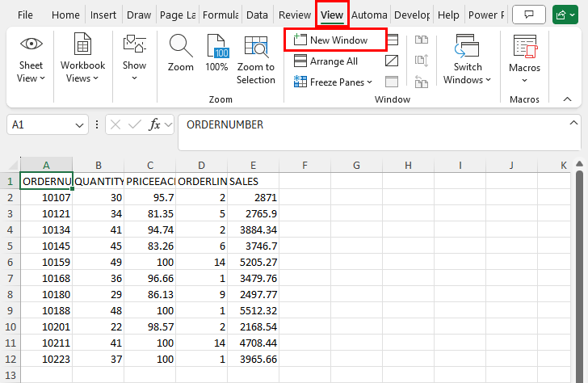Click View Side by Side icon
The width and height of the screenshot is (588, 383).
(x=422, y=40)
